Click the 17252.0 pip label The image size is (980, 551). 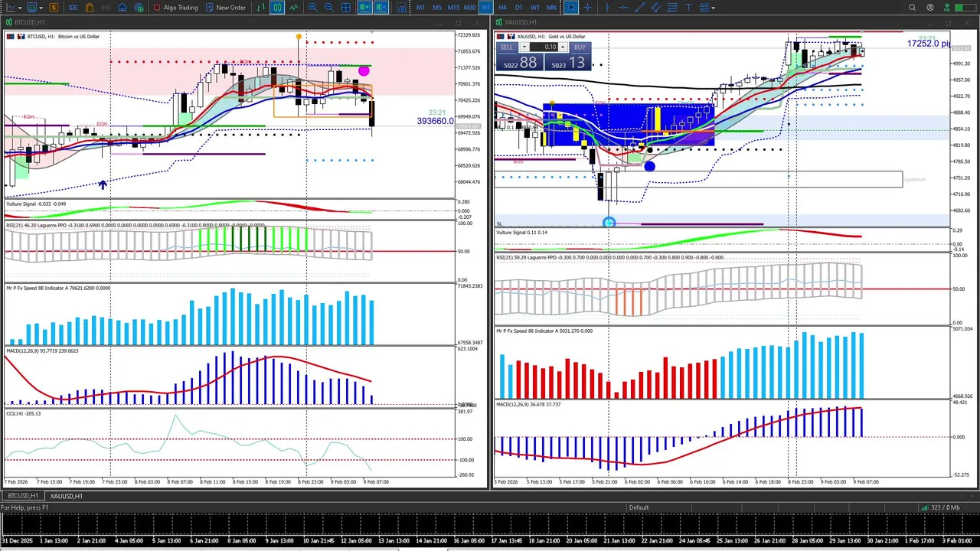929,44
